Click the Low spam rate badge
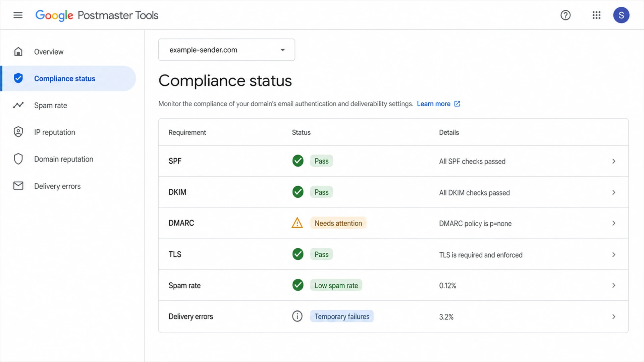 coord(336,286)
